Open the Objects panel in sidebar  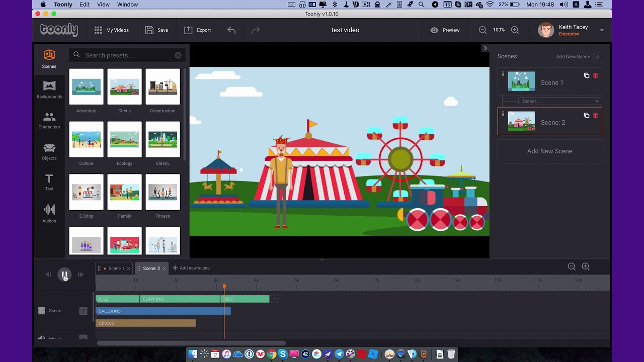[49, 152]
